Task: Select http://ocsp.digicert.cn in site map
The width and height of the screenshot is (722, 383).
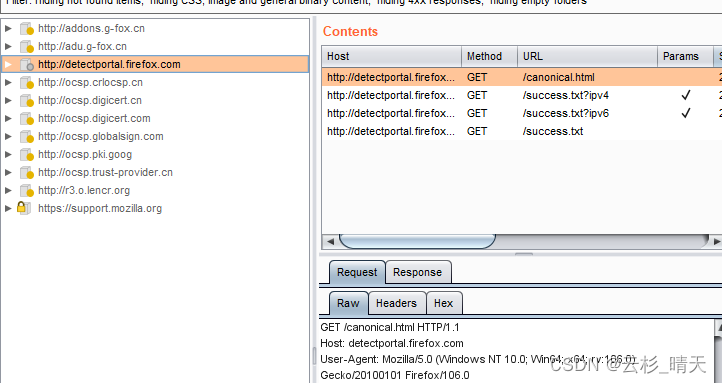Action: coord(90,100)
